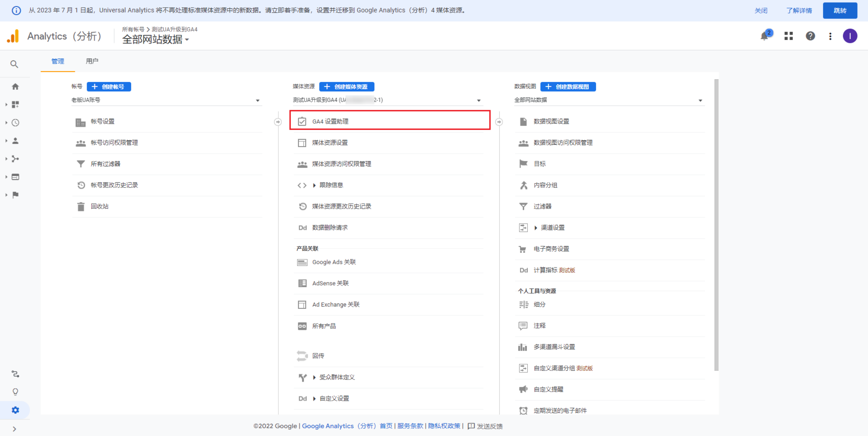Click the 了解详情 link in the banner

(x=799, y=11)
